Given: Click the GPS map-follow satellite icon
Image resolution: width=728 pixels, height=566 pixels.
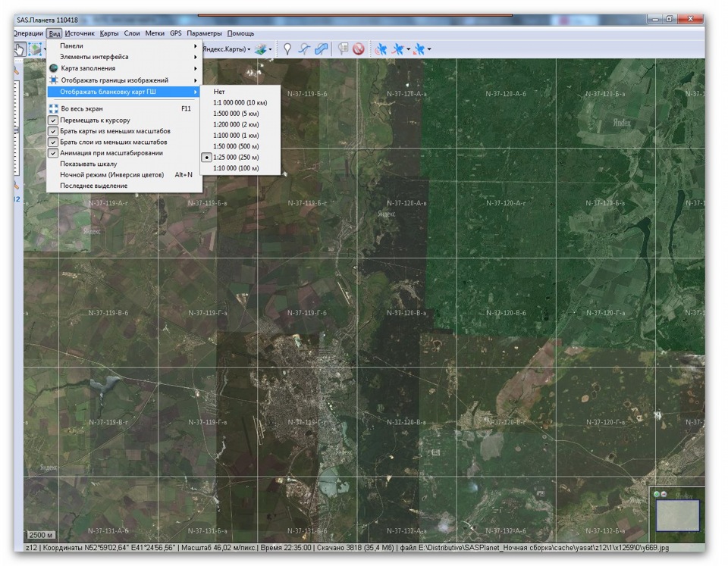Looking at the screenshot, I should click(x=419, y=49).
